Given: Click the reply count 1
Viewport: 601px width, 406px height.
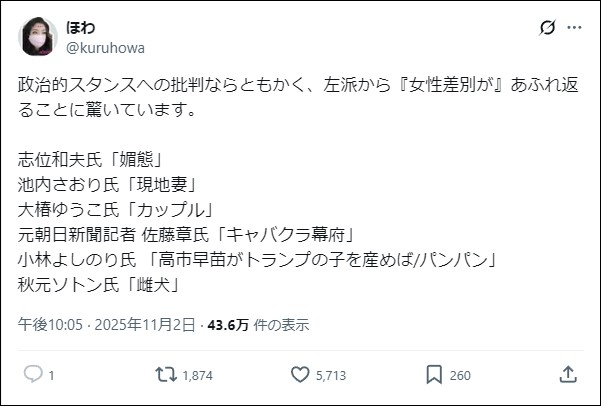Looking at the screenshot, I should click(51, 375).
